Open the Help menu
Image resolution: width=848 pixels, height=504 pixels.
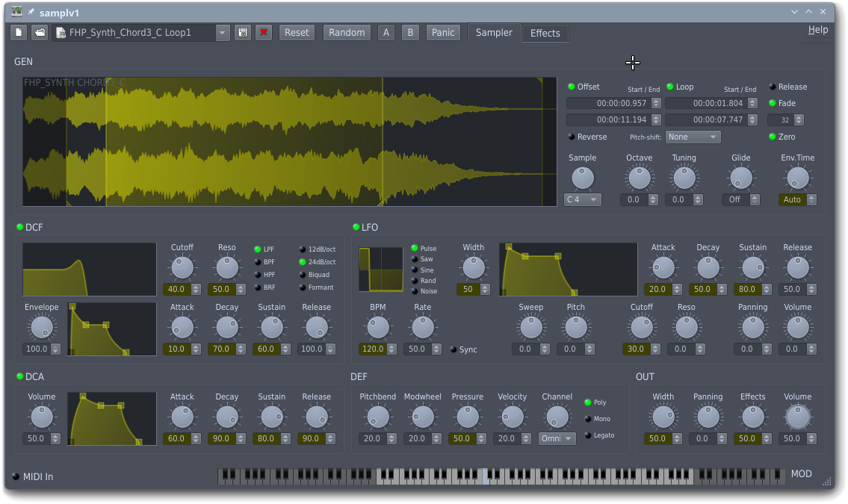(x=817, y=30)
